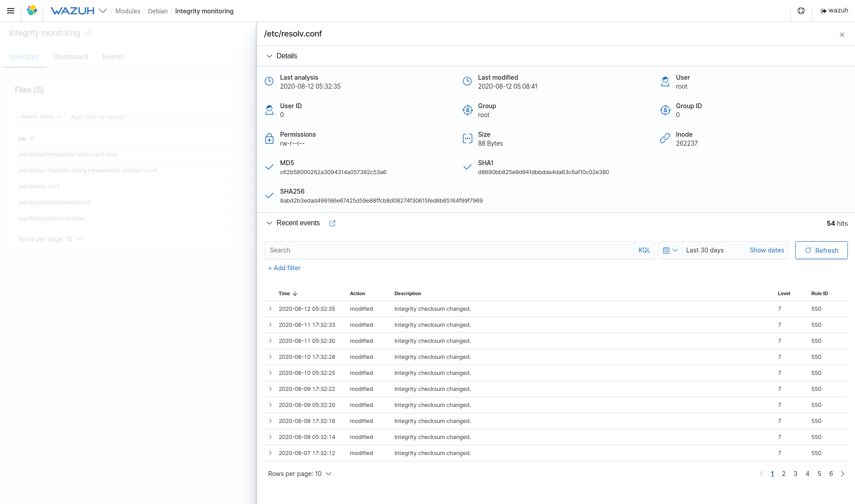Go to events page 5

point(819,474)
